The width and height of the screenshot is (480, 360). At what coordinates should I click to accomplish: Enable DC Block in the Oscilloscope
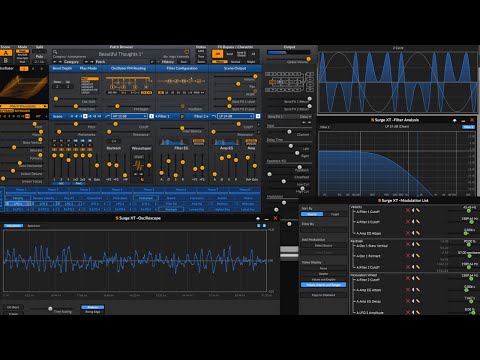tap(13, 307)
